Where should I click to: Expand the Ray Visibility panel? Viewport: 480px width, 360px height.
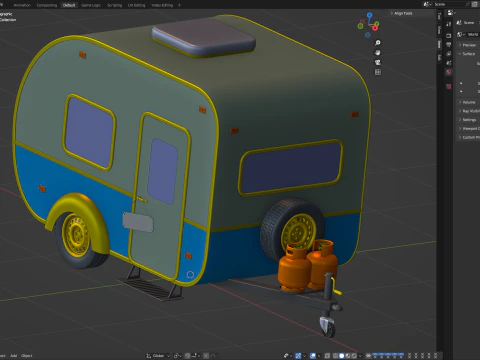[x=468, y=111]
